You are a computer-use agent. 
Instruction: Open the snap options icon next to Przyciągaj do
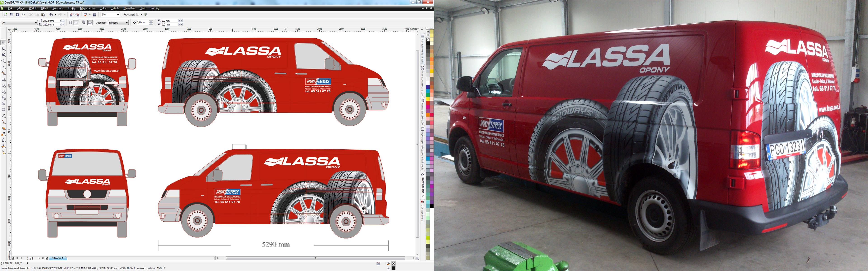pyautogui.click(x=146, y=14)
